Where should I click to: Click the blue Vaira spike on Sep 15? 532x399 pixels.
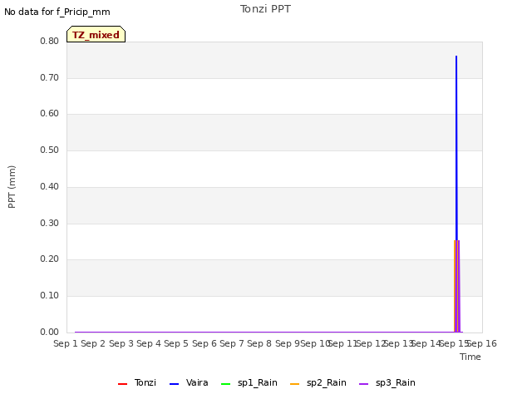click(456, 146)
